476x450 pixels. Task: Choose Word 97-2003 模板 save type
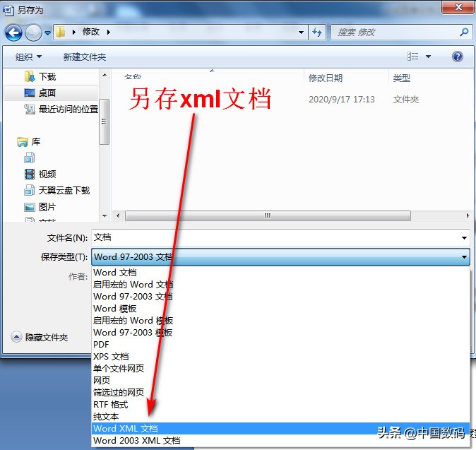[280, 333]
